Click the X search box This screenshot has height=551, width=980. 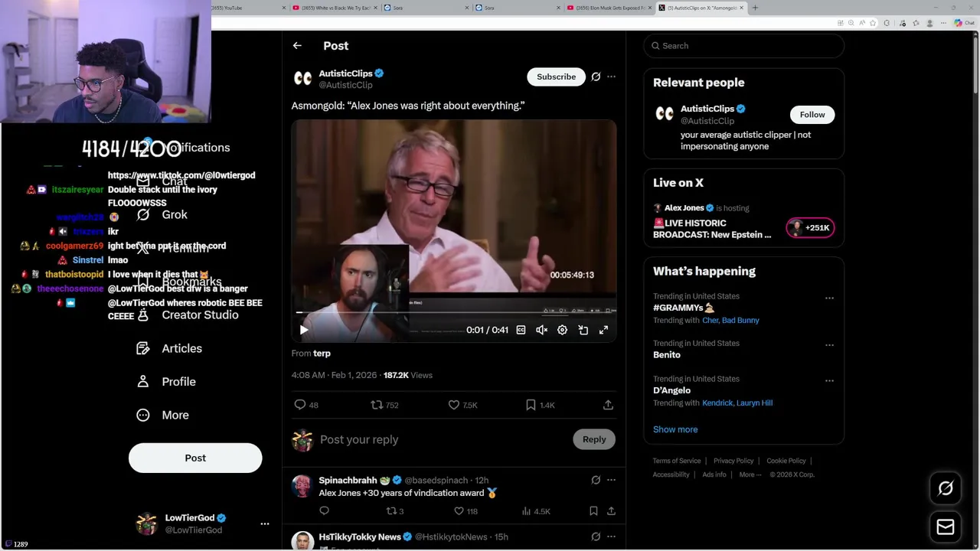743,46
